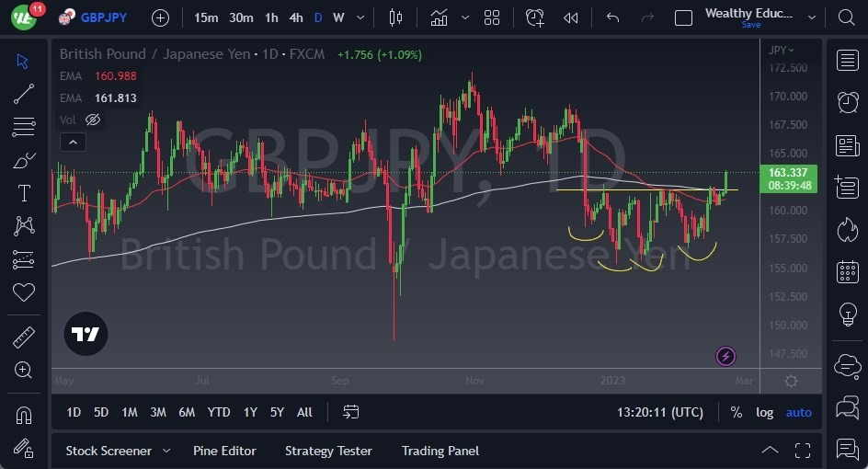Expand the indicator templates dropdown arrow
This screenshot has height=469, width=868.
click(465, 17)
